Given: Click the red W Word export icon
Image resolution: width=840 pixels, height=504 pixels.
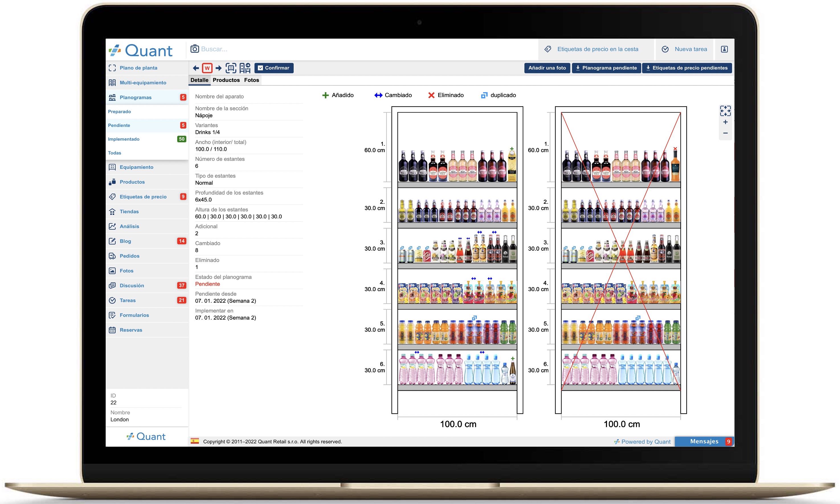Looking at the screenshot, I should pyautogui.click(x=207, y=68).
